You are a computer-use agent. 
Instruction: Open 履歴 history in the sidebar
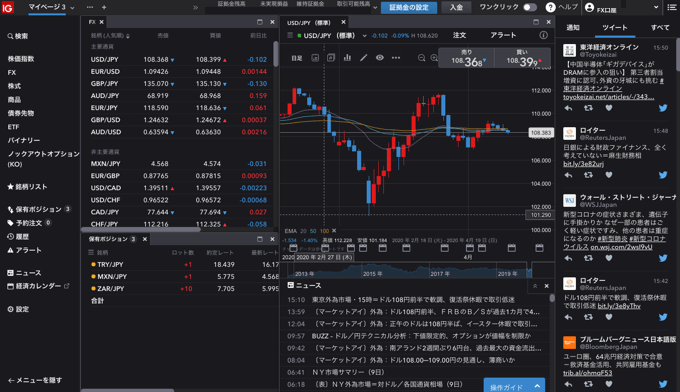(18, 237)
